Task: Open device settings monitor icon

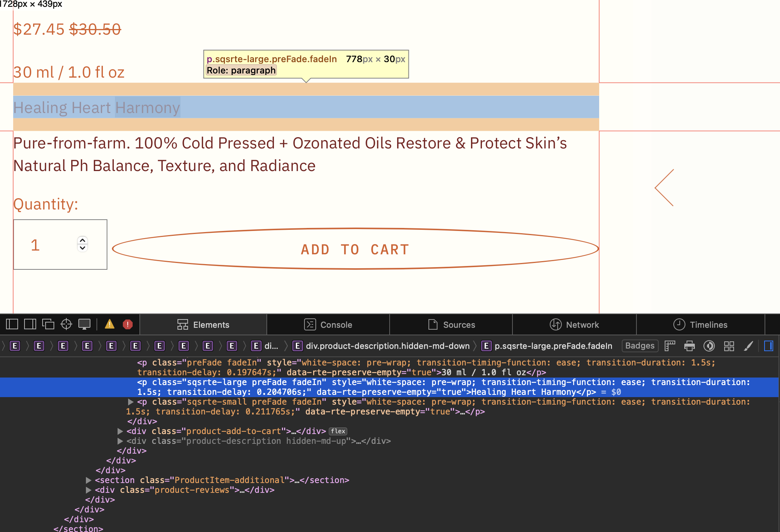Action: 84,324
